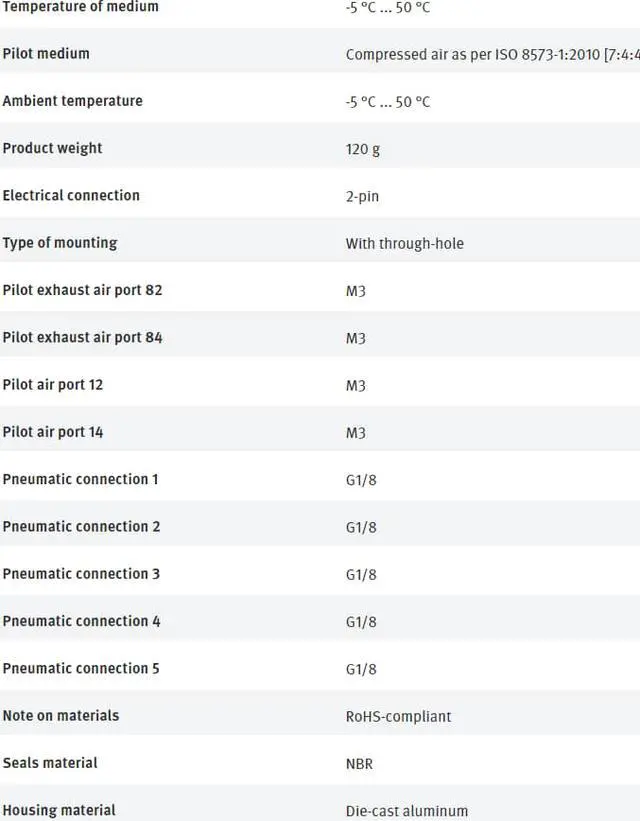Select the "Pilot air port 14" label
Screen dimensions: 640x821
pyautogui.click(x=53, y=432)
